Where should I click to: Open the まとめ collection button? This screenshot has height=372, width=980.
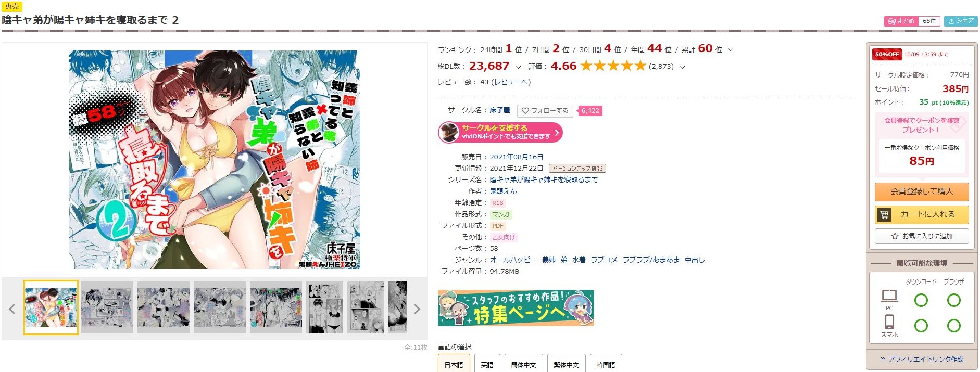(912, 21)
